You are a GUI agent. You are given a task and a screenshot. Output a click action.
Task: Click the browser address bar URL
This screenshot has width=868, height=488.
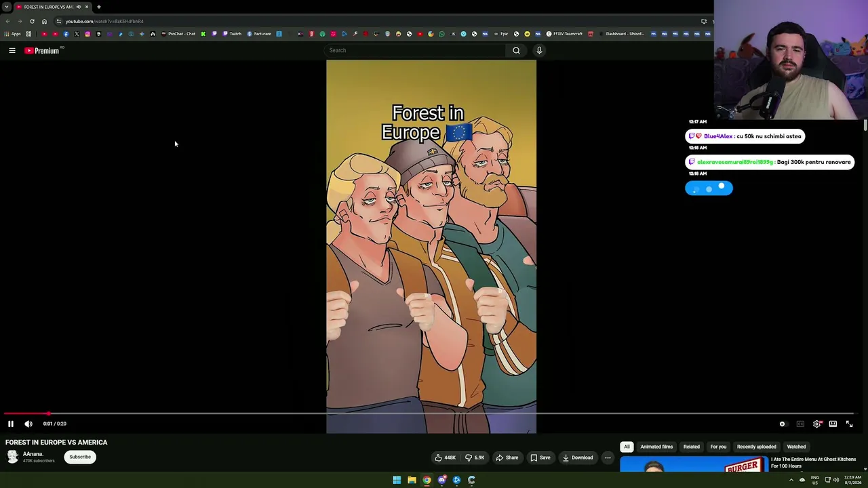click(104, 21)
